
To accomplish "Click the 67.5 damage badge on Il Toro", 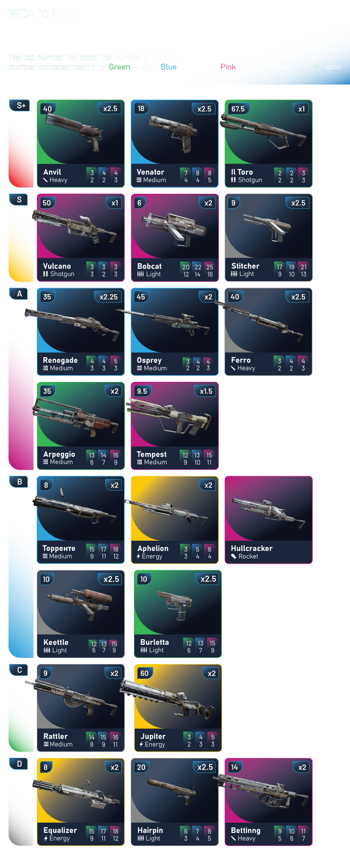I will pyautogui.click(x=238, y=109).
